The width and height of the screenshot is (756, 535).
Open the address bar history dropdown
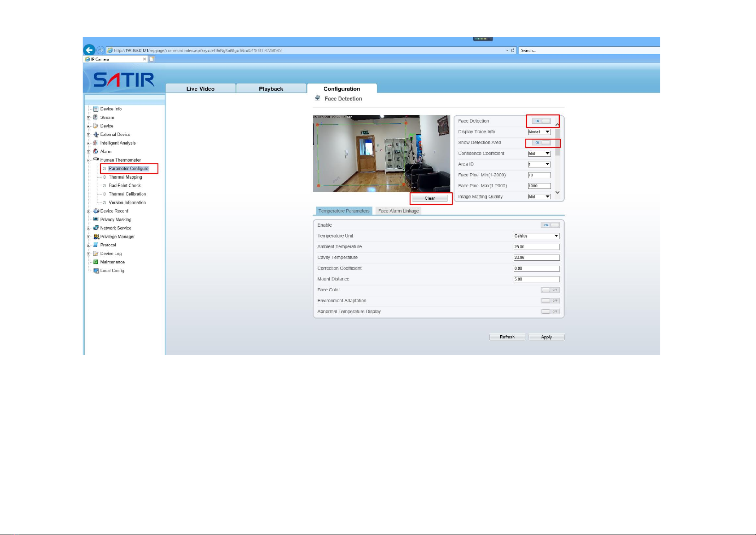coord(507,50)
